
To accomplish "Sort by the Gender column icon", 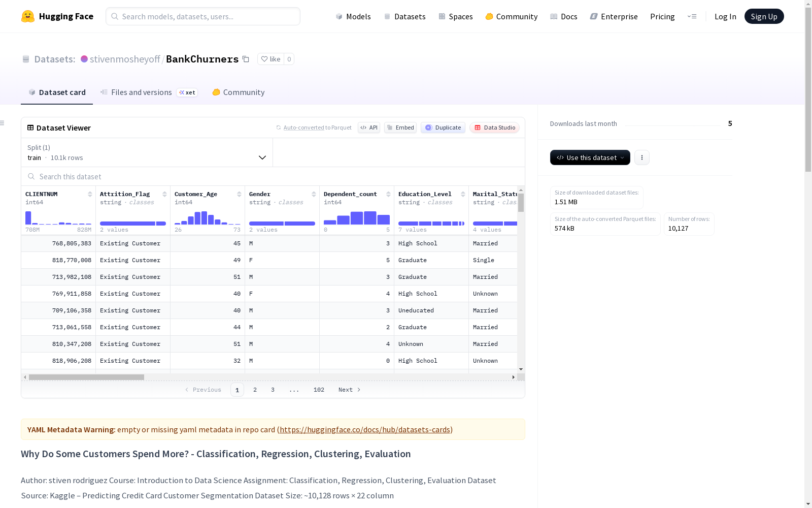I will tap(314, 194).
